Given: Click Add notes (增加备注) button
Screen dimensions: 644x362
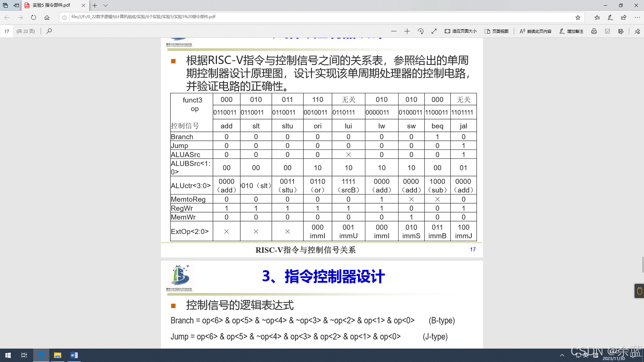Looking at the screenshot, I should click(x=571, y=31).
